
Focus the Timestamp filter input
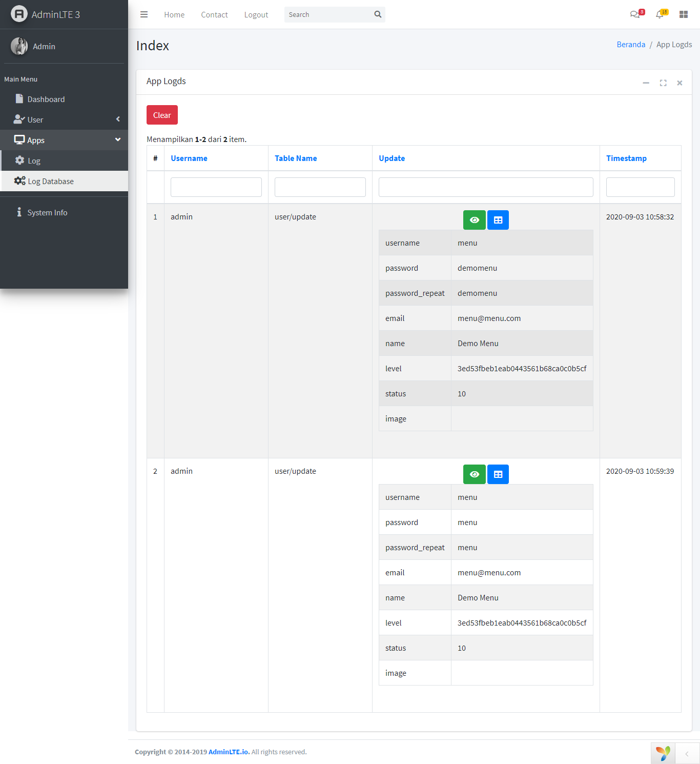click(641, 187)
